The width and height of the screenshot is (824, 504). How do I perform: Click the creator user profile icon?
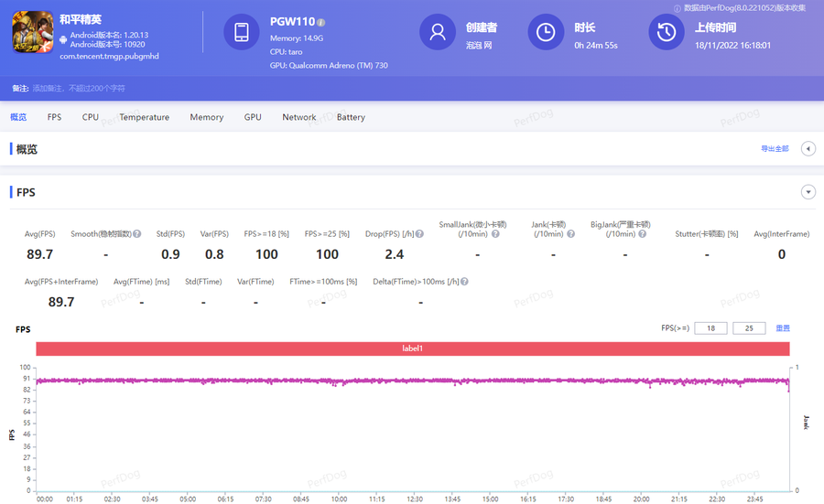point(438,32)
